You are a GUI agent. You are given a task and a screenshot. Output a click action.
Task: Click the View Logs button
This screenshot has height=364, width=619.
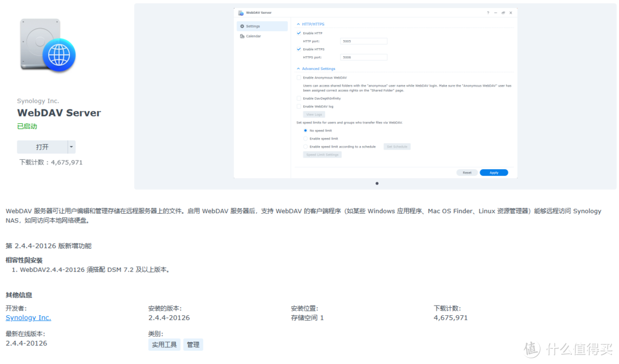[314, 115]
